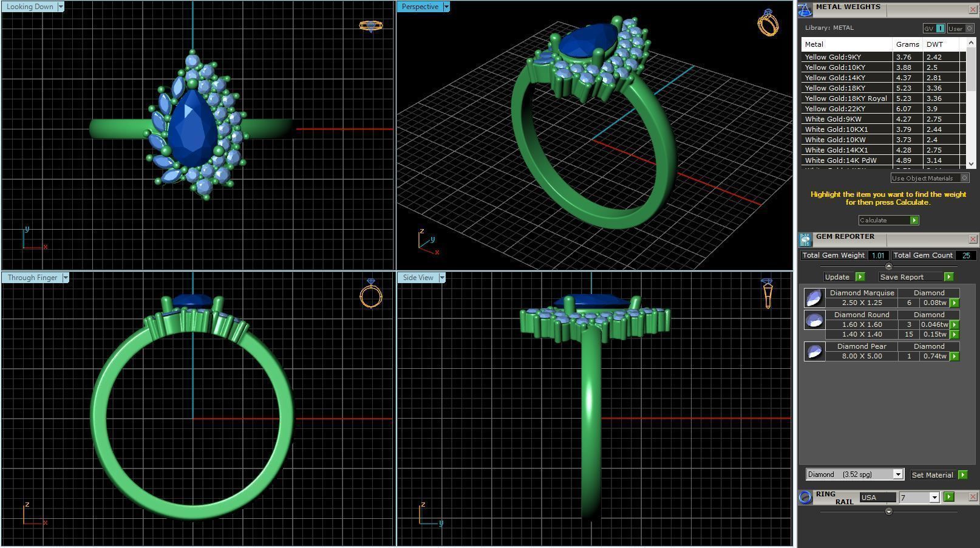Image resolution: width=980 pixels, height=548 pixels.
Task: Click the 2.50 X 1.25 marquise size cell
Action: (862, 303)
